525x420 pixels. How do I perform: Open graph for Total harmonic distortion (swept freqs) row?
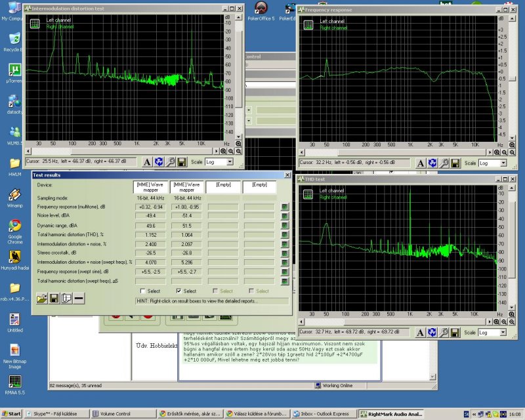tap(285, 282)
